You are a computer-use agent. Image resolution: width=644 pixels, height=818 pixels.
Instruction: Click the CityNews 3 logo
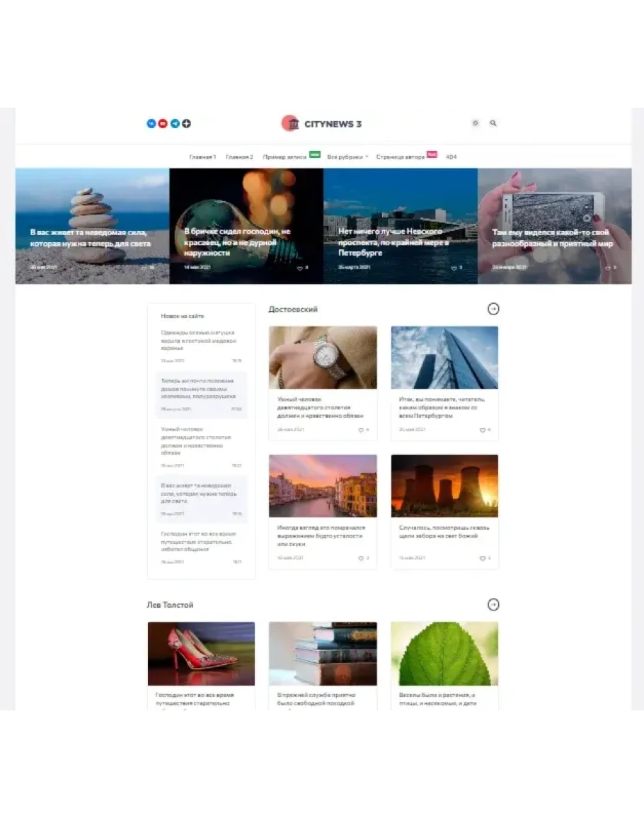[321, 123]
